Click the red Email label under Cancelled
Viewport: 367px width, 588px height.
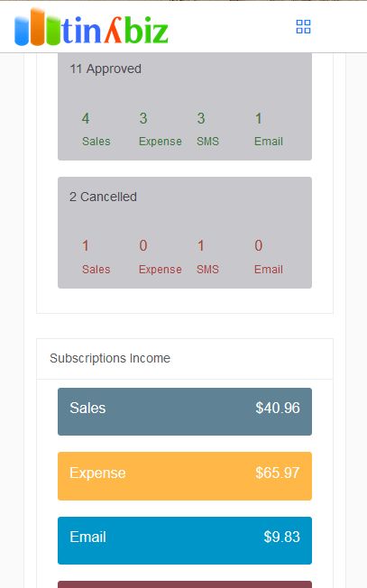[x=269, y=270]
